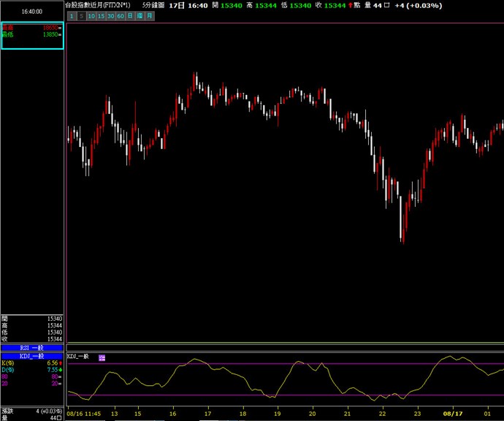Select the 60-minute timeframe button
This screenshot has width=504, height=421.
click(121, 15)
